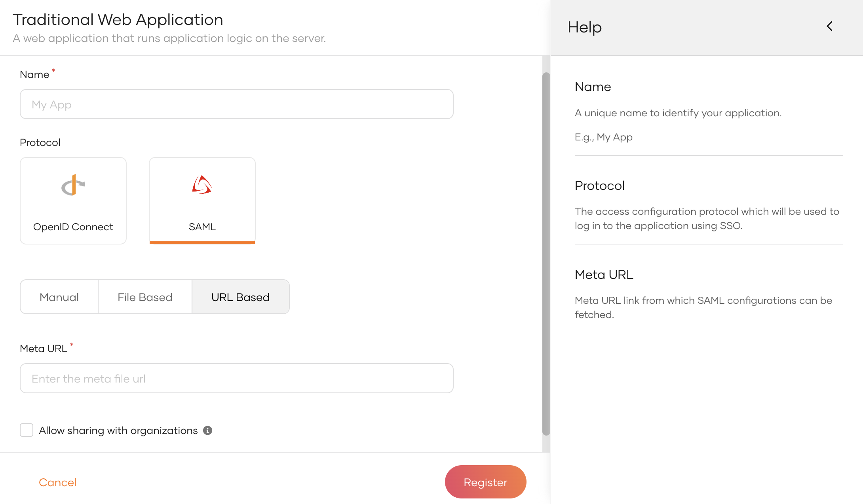Click the 'E.g., My App' help example text
Viewport: 863px width, 504px height.
tap(603, 137)
